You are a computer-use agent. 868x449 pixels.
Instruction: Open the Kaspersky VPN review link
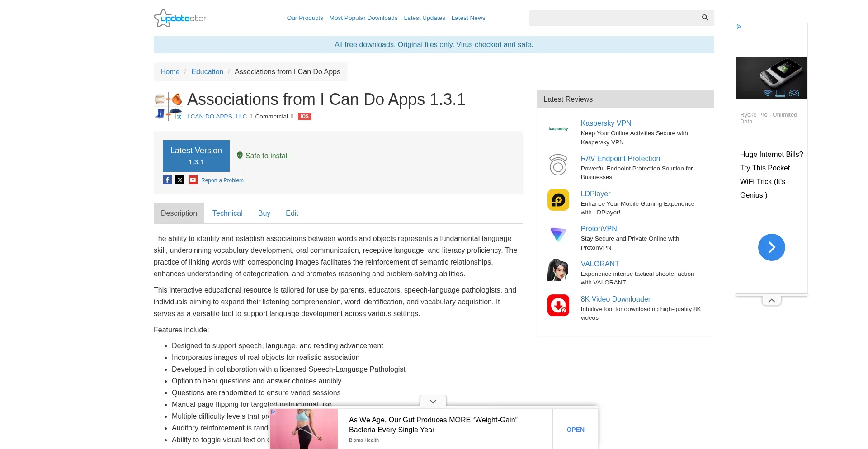[x=606, y=123]
